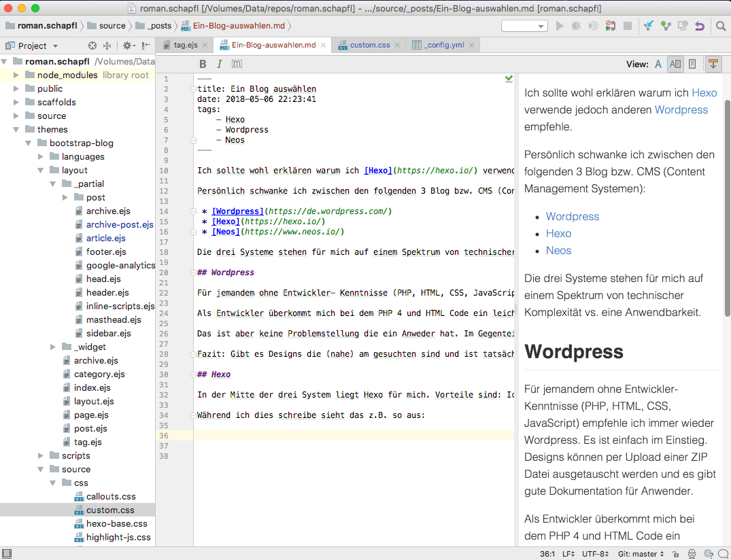Open the Wordpress link in preview list
This screenshot has width=731, height=560.
click(572, 217)
